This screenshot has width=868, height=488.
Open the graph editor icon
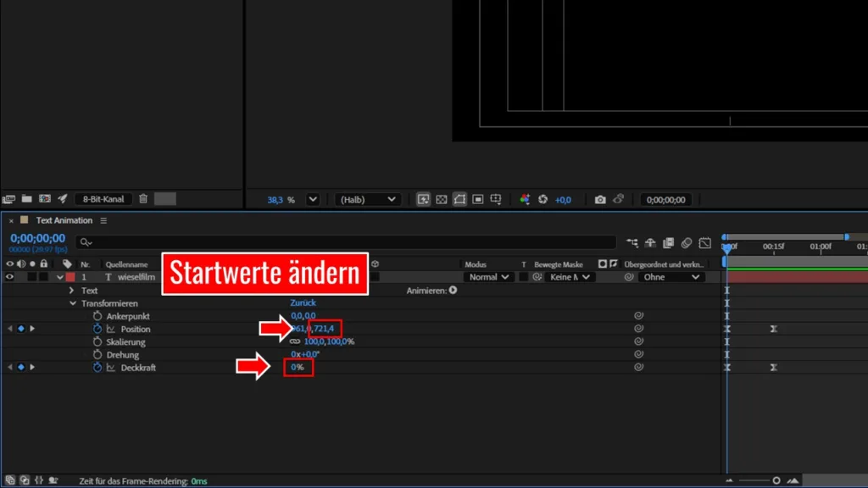point(704,243)
